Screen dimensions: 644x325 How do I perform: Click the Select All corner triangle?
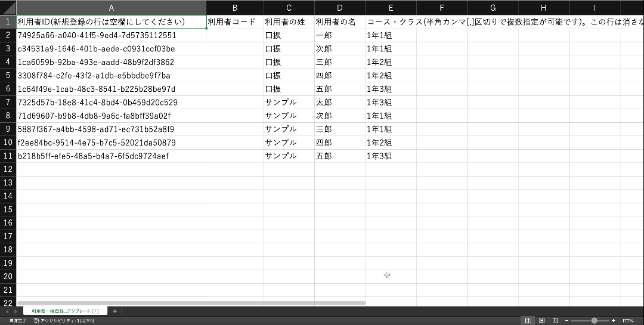click(8, 7)
